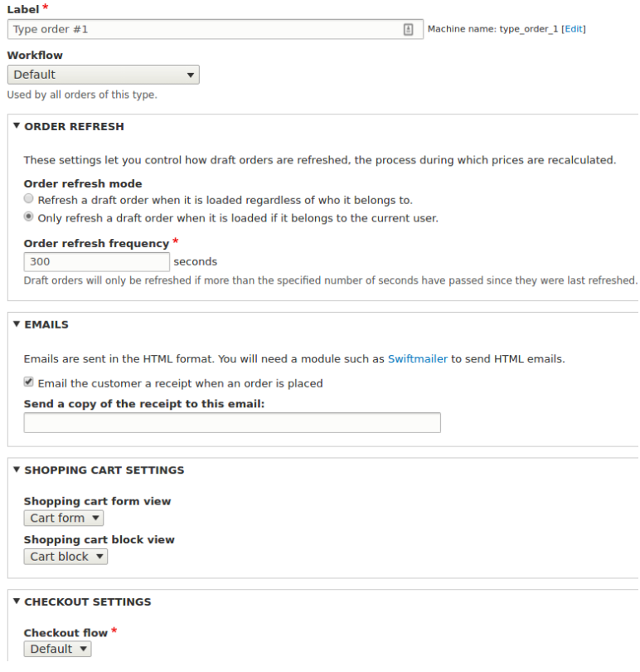
Task: Click the Order refresh frequency field
Action: click(96, 261)
